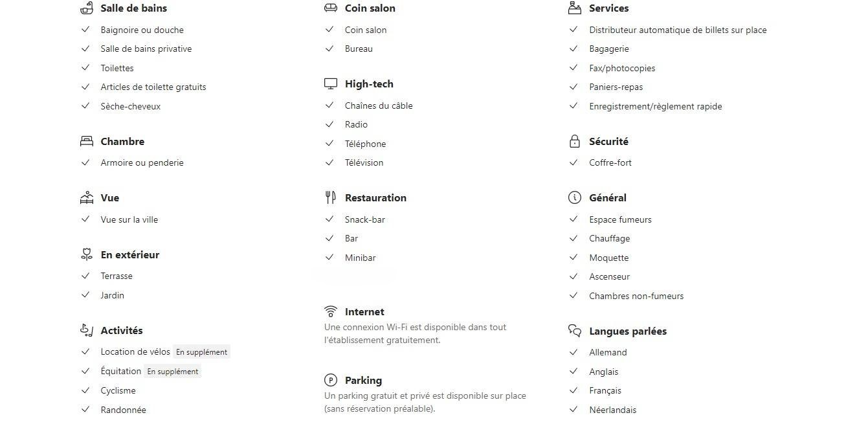
Task: Click the Chambres non-fumeurs item
Action: click(636, 296)
